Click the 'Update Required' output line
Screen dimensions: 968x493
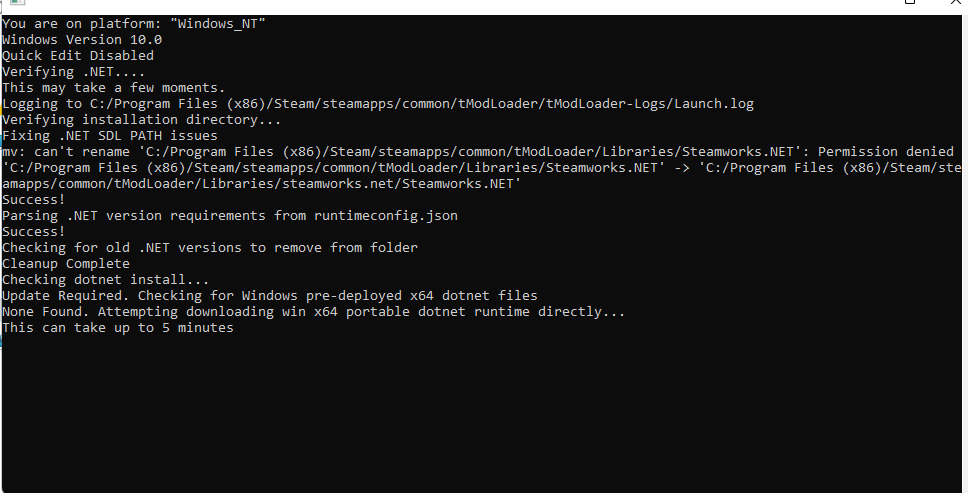[270, 295]
